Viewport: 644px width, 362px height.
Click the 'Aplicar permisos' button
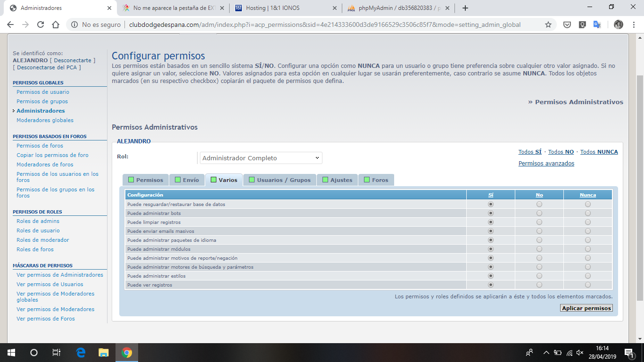(586, 308)
